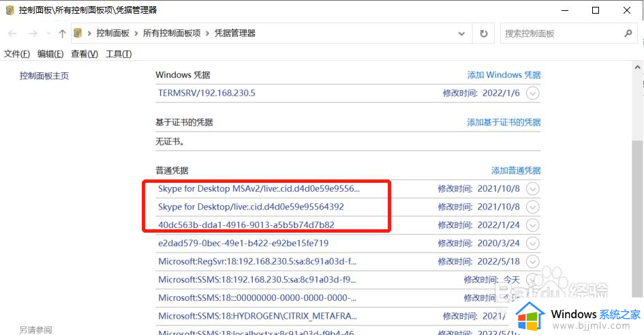Click the vertical scrollbar thumb
This screenshot has width=644, height=335.
pyautogui.click(x=637, y=218)
